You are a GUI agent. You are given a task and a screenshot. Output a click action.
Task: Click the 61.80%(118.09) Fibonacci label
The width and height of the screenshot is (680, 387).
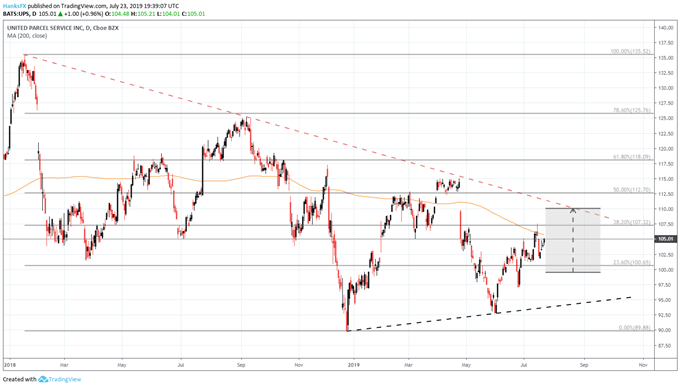point(632,157)
